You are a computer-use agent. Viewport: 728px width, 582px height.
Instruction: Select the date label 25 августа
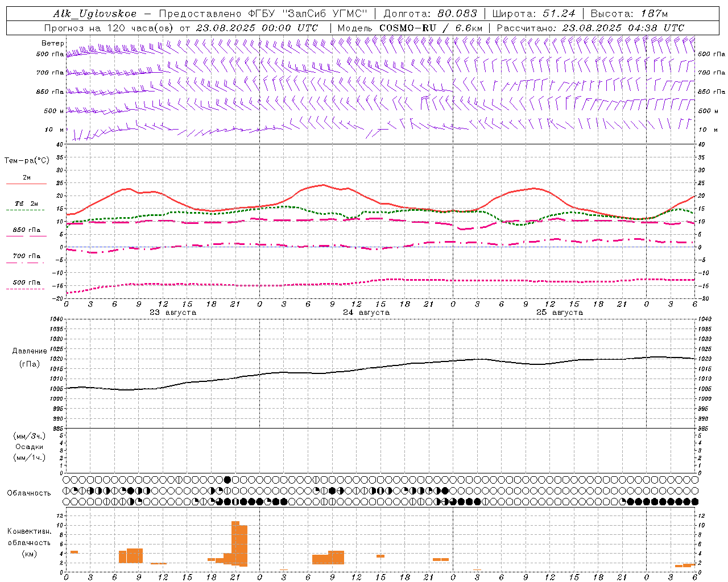(x=560, y=313)
